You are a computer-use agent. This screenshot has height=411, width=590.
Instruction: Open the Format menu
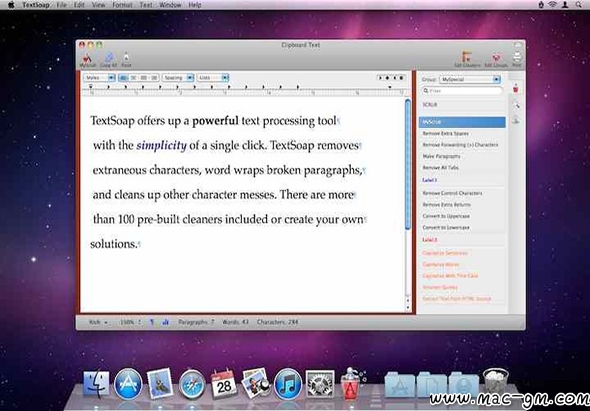tap(123, 5)
